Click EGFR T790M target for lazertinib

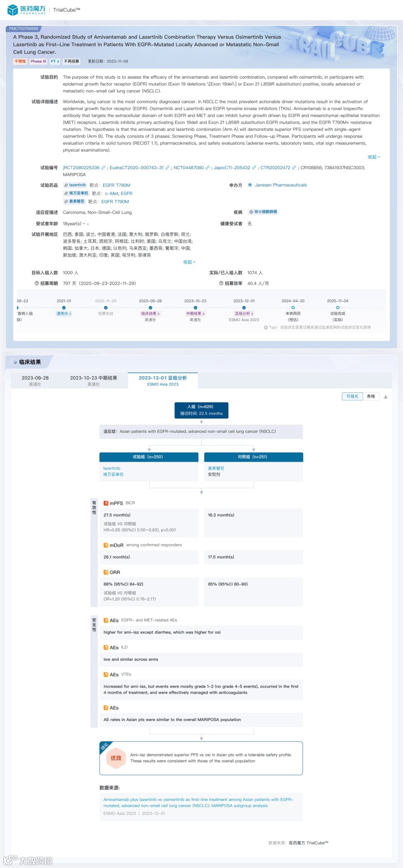tap(116, 185)
